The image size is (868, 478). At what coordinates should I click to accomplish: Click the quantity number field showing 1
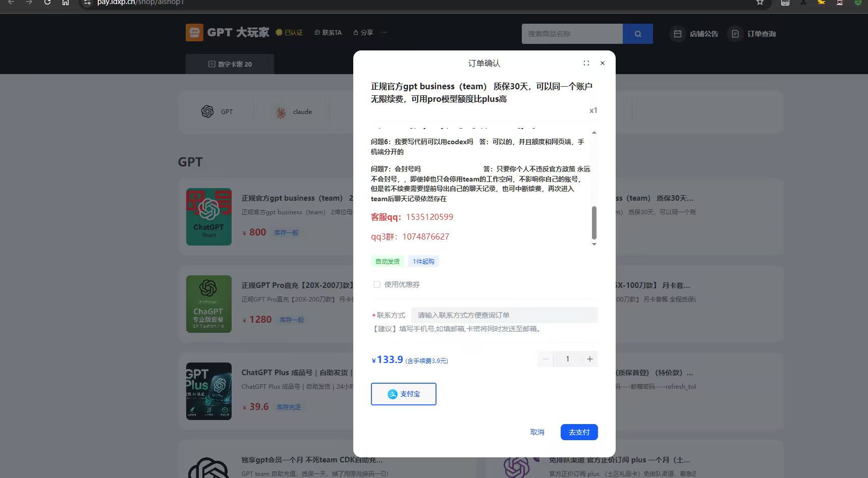567,359
